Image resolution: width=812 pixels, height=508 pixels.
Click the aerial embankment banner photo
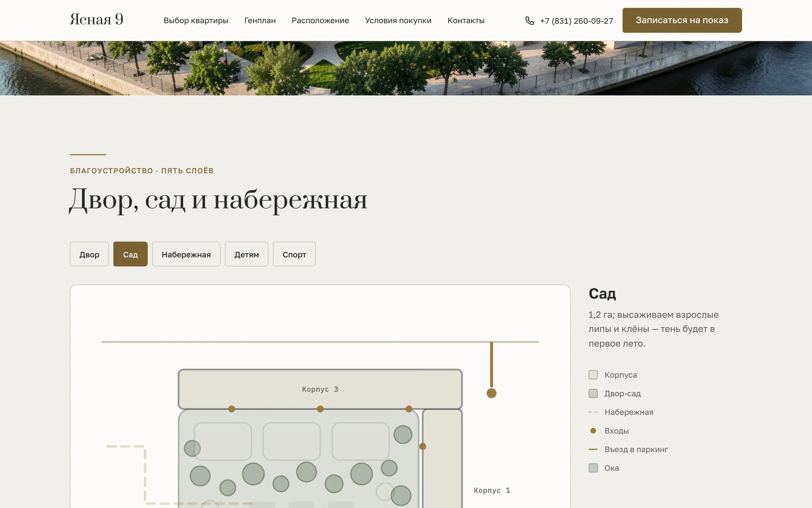[x=406, y=68]
